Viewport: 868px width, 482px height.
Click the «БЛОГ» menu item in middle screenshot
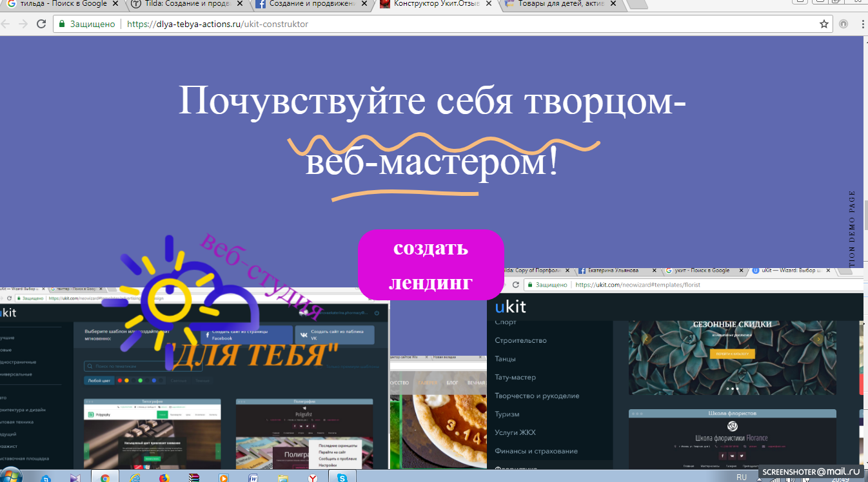pyautogui.click(x=452, y=383)
